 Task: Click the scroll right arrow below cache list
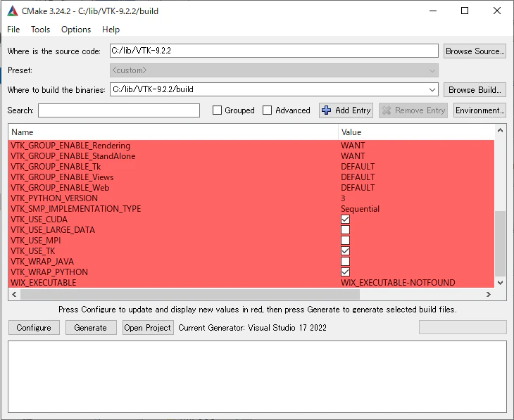[x=489, y=294]
